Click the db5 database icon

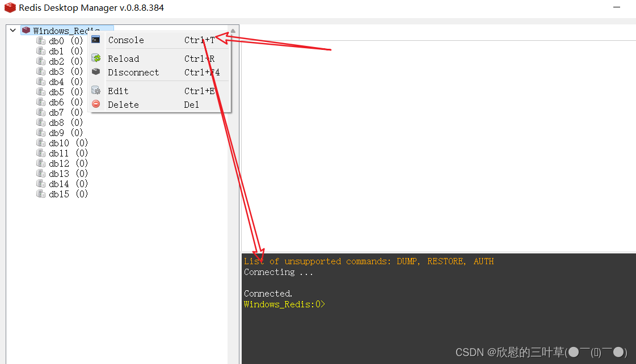(40, 92)
